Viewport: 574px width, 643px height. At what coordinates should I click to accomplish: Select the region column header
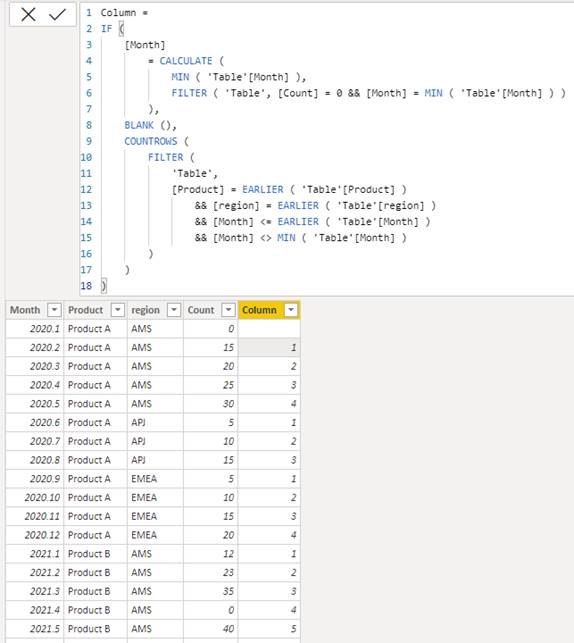tap(155, 310)
